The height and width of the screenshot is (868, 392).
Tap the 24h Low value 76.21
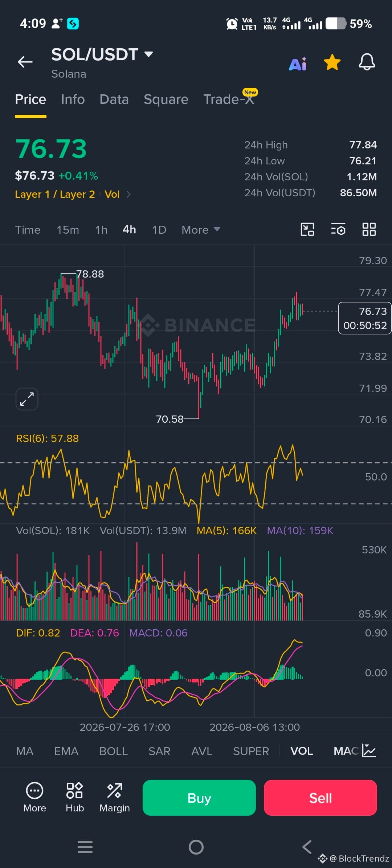point(363,161)
